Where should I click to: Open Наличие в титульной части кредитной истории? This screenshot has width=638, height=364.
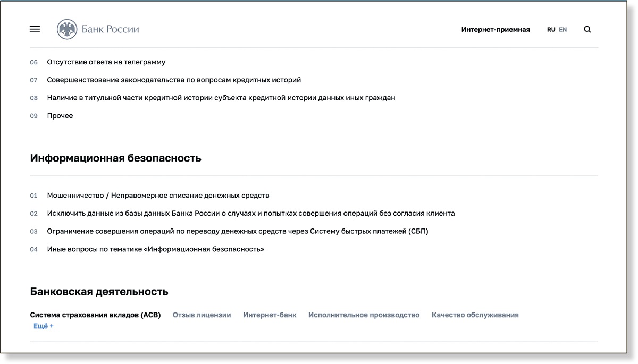221,98
